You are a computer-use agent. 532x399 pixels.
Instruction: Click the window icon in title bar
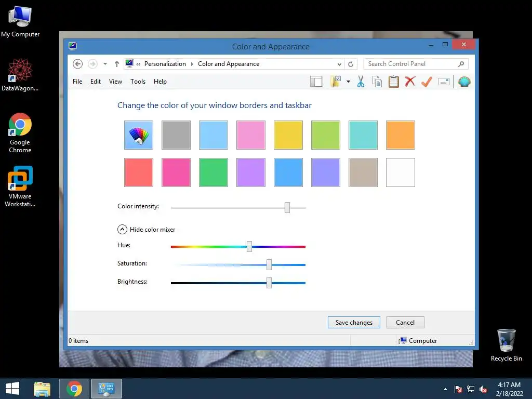coord(73,46)
